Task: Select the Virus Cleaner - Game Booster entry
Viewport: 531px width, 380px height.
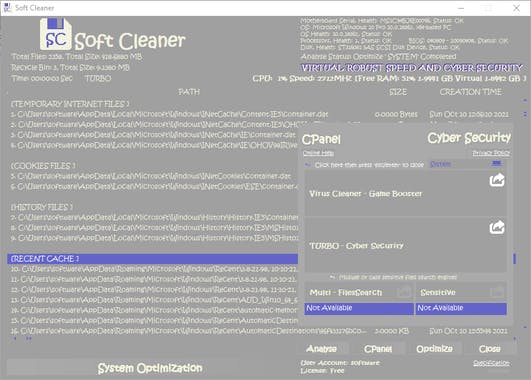Action: coord(406,194)
